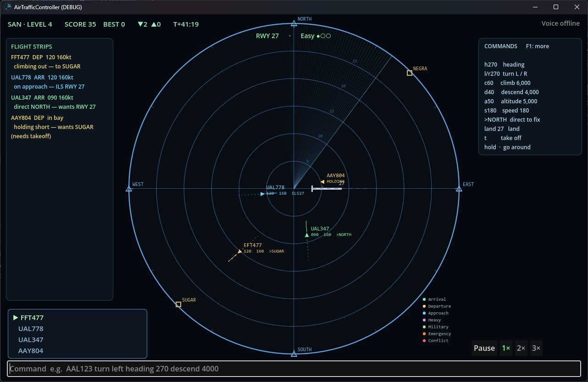
Task: Pause the simulation
Action: coord(484,348)
